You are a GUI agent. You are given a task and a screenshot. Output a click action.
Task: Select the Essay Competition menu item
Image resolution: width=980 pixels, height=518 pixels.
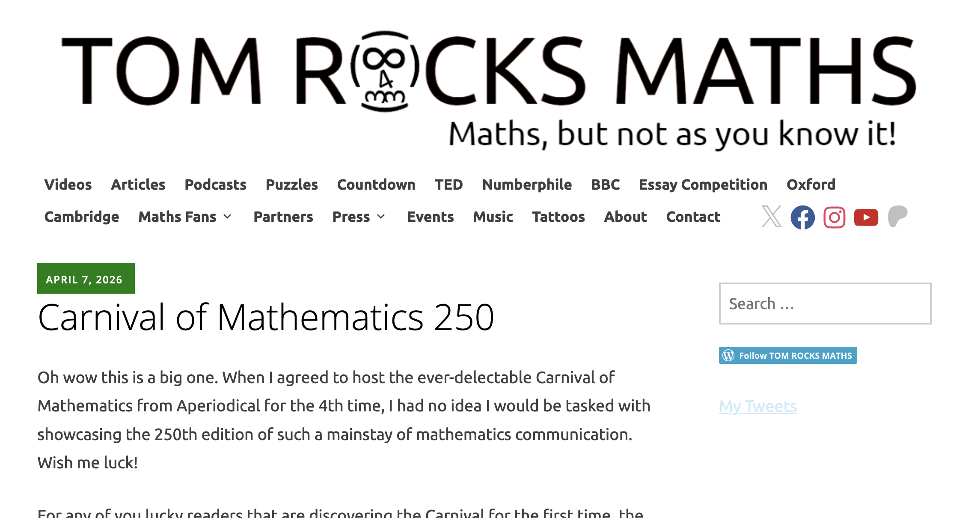pos(703,185)
